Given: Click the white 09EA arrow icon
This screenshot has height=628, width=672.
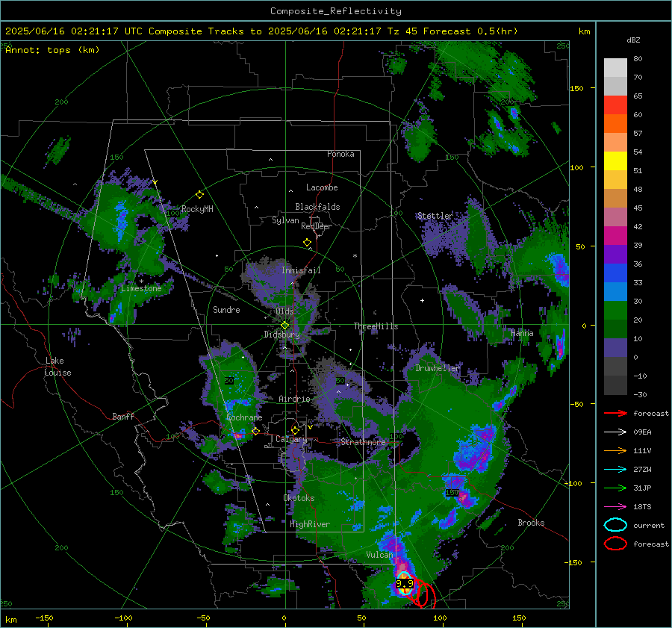Looking at the screenshot, I should (615, 432).
